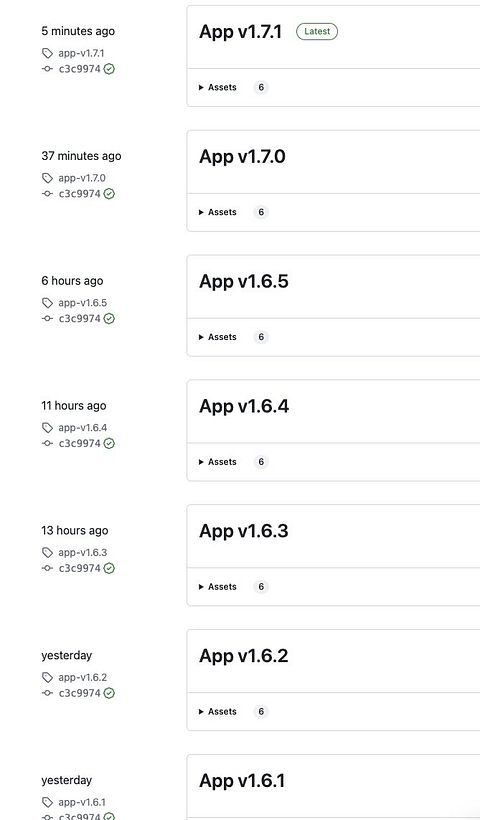Image resolution: width=480 pixels, height=820 pixels.
Task: Expand Assets under App v1.6.3
Action: pos(218,586)
